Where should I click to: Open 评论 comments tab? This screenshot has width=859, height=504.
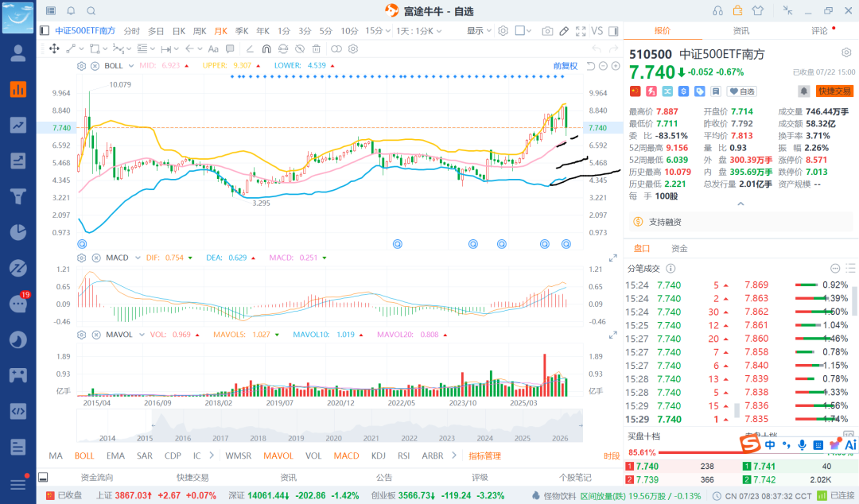tap(819, 31)
